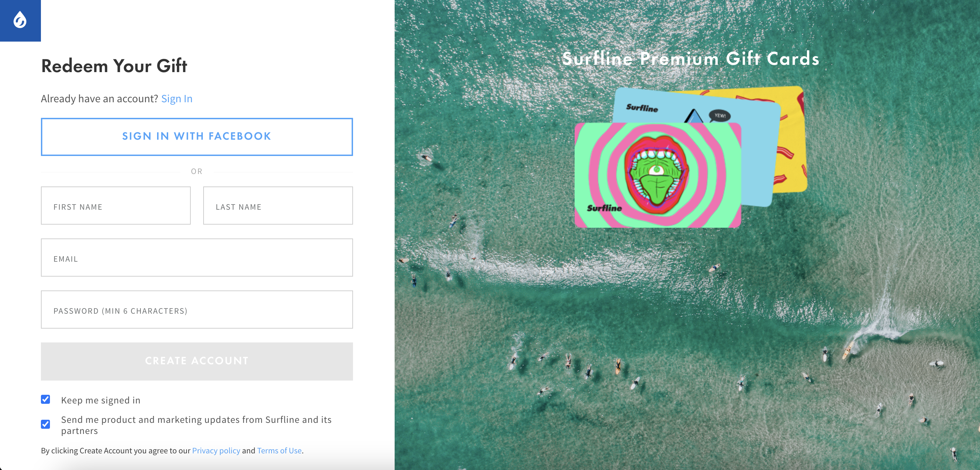Click the Create Account button
Viewport: 980px width, 470px height.
click(x=197, y=361)
